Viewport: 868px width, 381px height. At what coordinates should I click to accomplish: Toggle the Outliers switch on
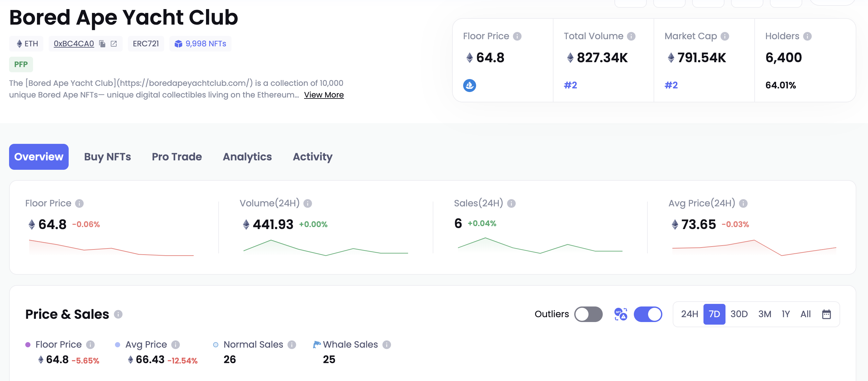588,314
